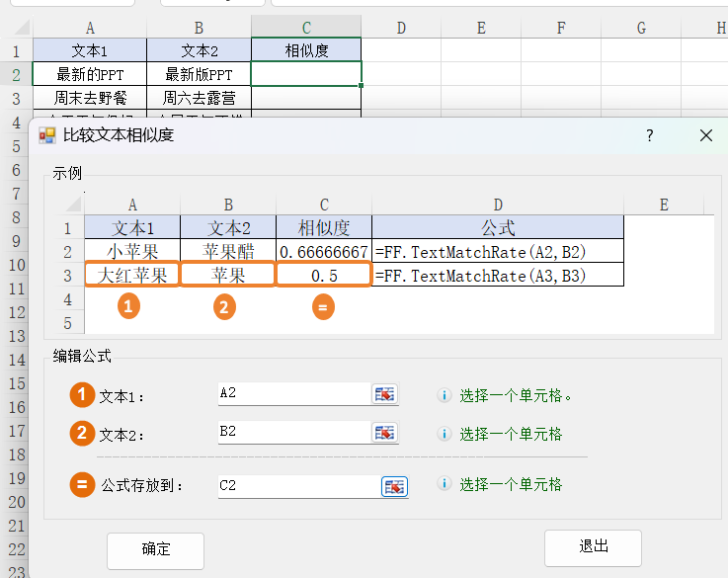Click info icon beside 公式存放到 hint
The image size is (728, 578).
(445, 484)
